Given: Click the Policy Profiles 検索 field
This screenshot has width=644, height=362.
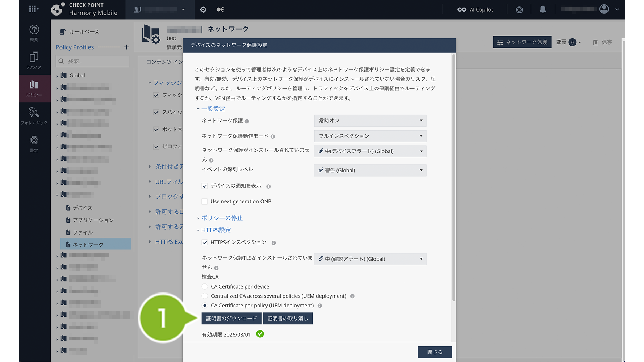Looking at the screenshot, I should pos(96,61).
